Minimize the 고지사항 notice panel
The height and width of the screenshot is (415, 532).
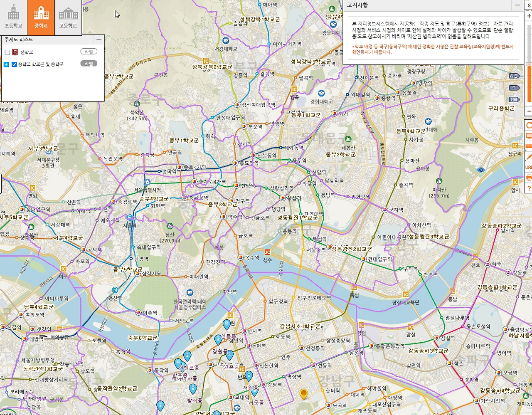[517, 5]
